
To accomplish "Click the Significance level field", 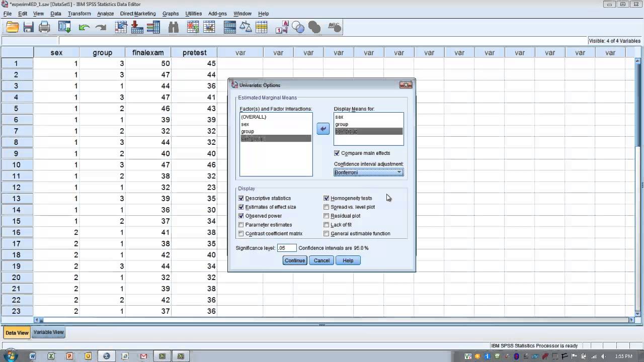I will pyautogui.click(x=287, y=248).
